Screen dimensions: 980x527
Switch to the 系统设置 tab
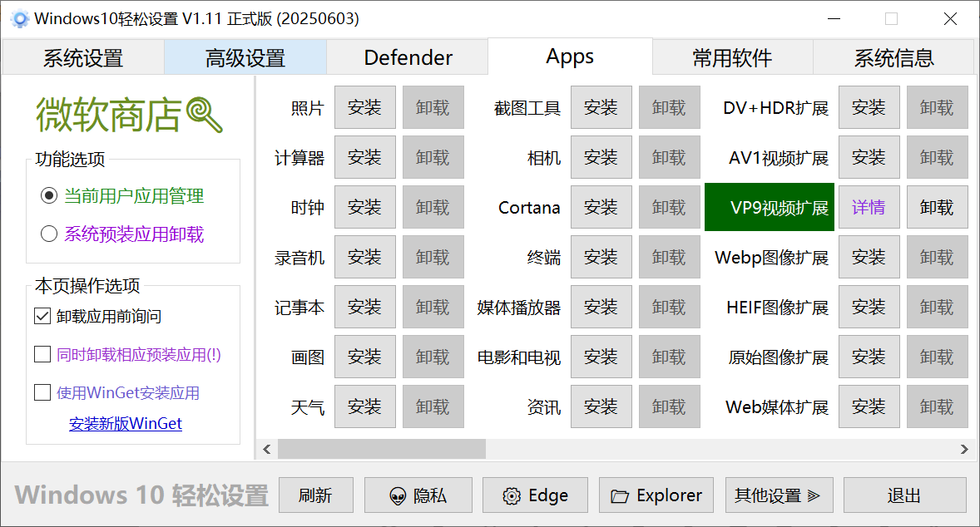pos(83,58)
